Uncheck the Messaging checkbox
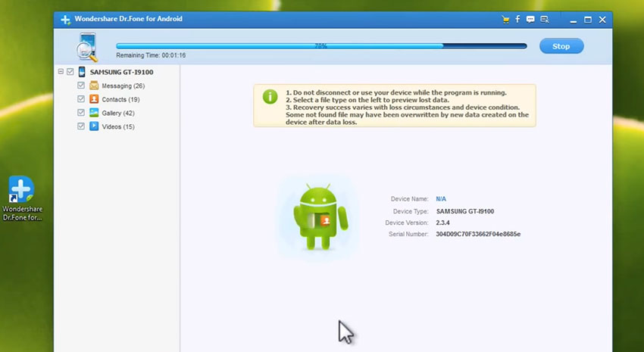Screen dimensions: 644x352 81,86
